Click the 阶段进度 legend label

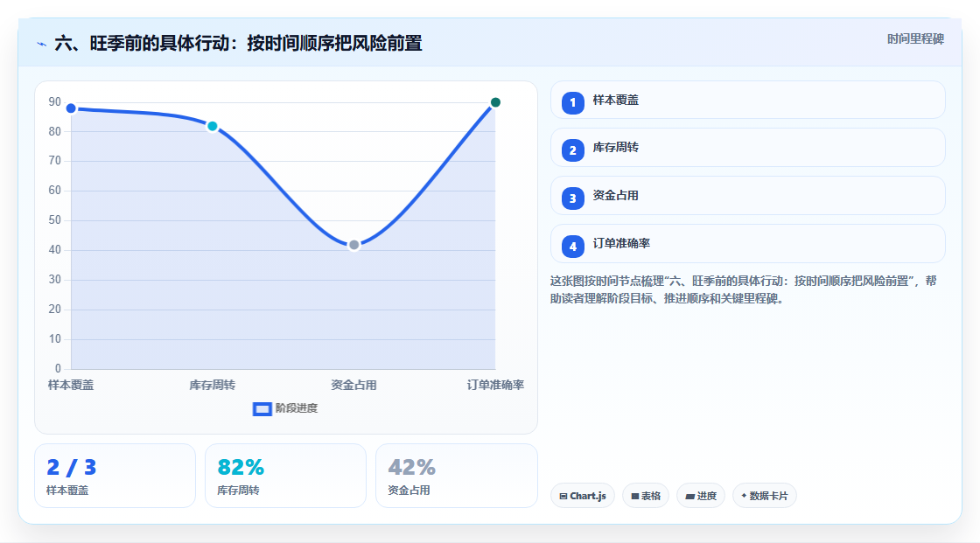pyautogui.click(x=297, y=408)
